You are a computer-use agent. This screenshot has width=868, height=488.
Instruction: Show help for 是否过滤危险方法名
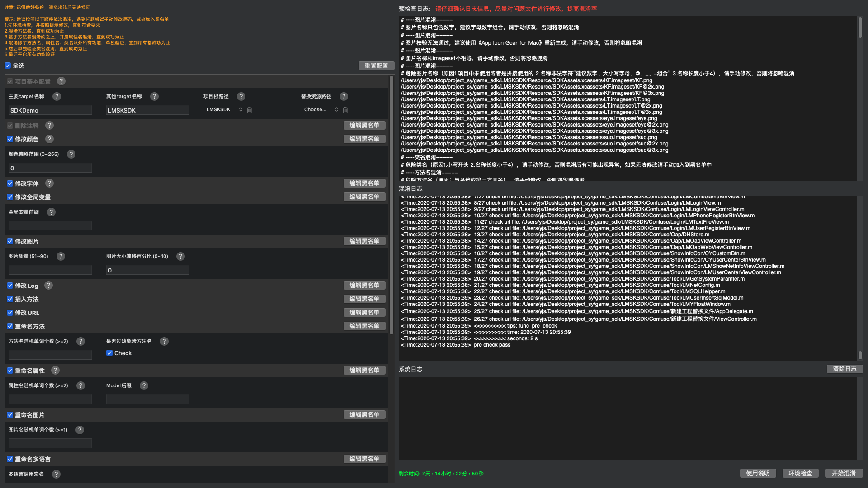165,342
